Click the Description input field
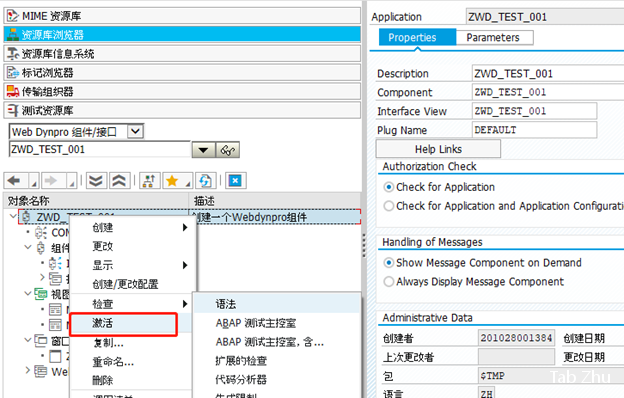624x398 pixels. click(x=548, y=74)
